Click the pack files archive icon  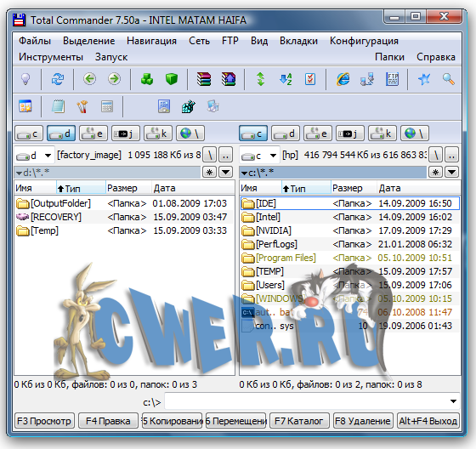[x=203, y=79]
